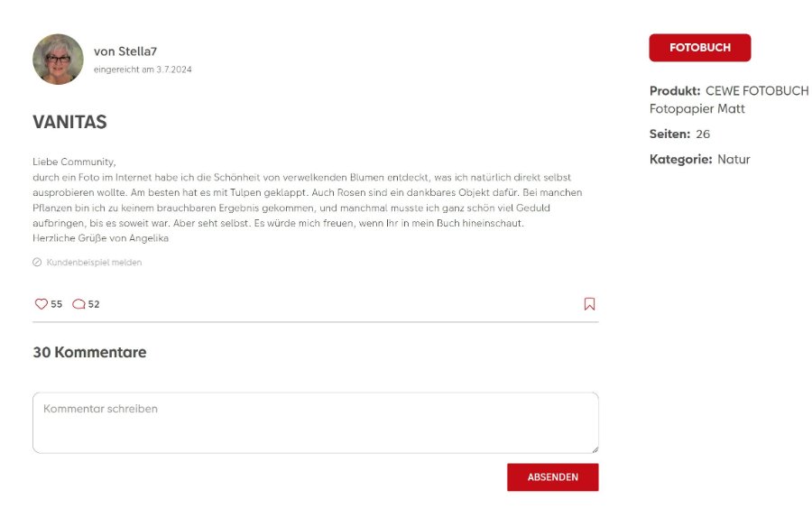Focus the Kommentar schreiben text field
812x509 pixels.
(315, 422)
